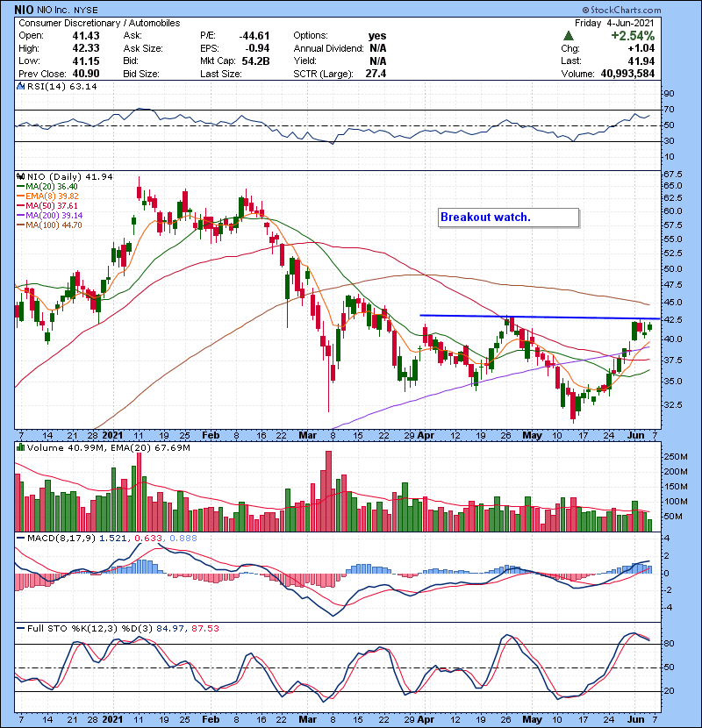Click the Last price 41.94 value
This screenshot has width=702, height=728.
[641, 61]
